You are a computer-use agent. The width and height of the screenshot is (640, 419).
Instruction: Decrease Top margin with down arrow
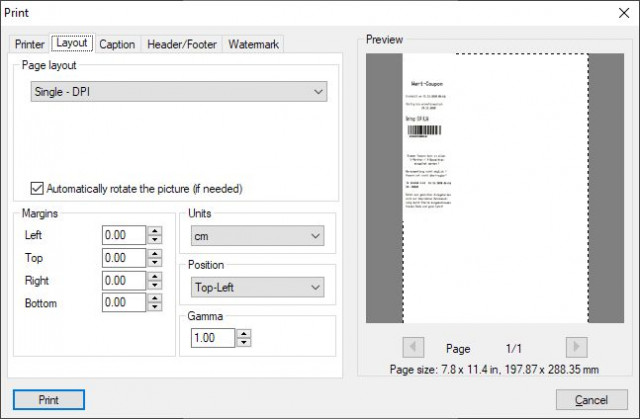(x=155, y=263)
